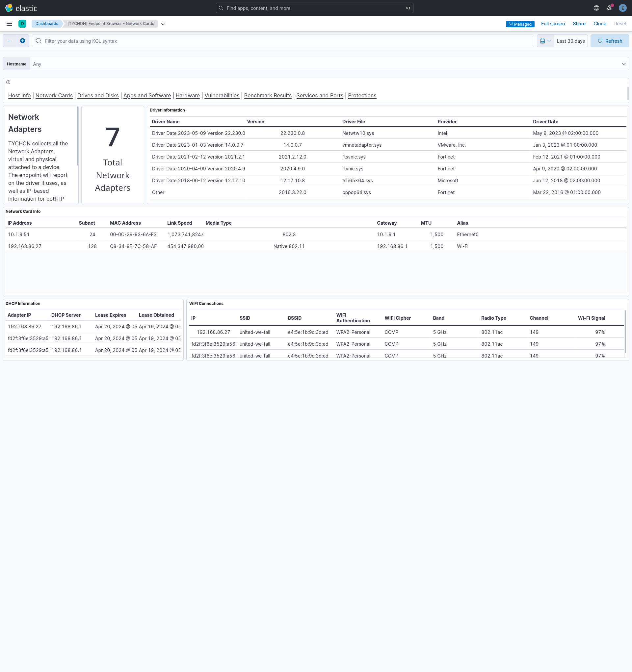Image resolution: width=632 pixels, height=672 pixels.
Task: Sort by Gateway column header
Action: coord(387,223)
